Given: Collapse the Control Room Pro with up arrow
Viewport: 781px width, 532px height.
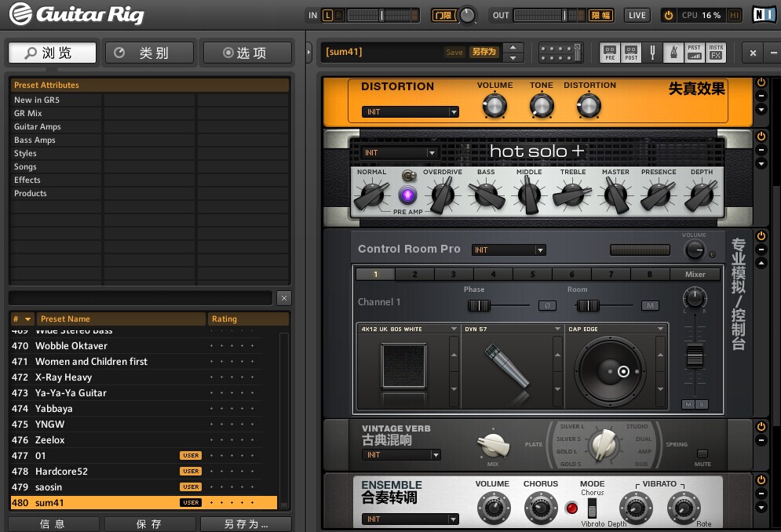Looking at the screenshot, I should pos(761,263).
